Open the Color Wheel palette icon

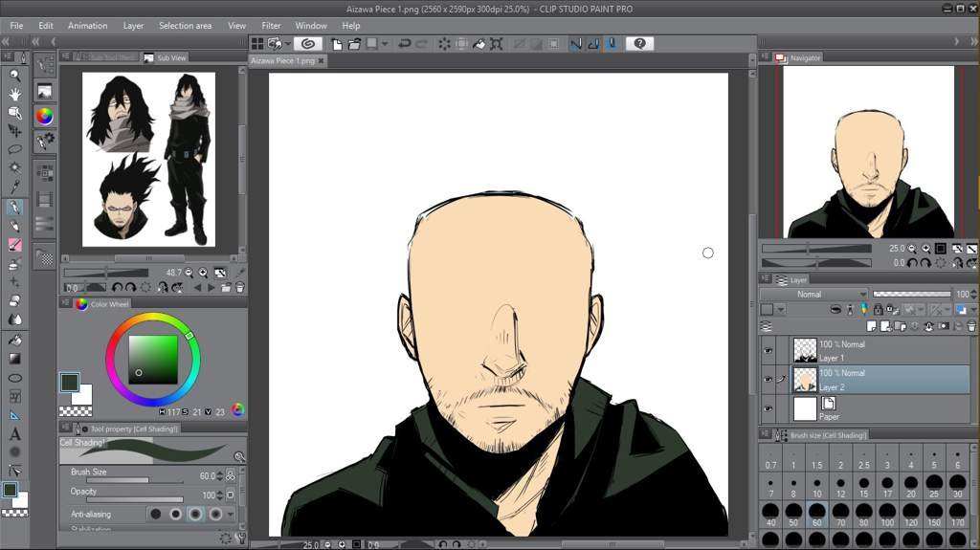coord(44,117)
